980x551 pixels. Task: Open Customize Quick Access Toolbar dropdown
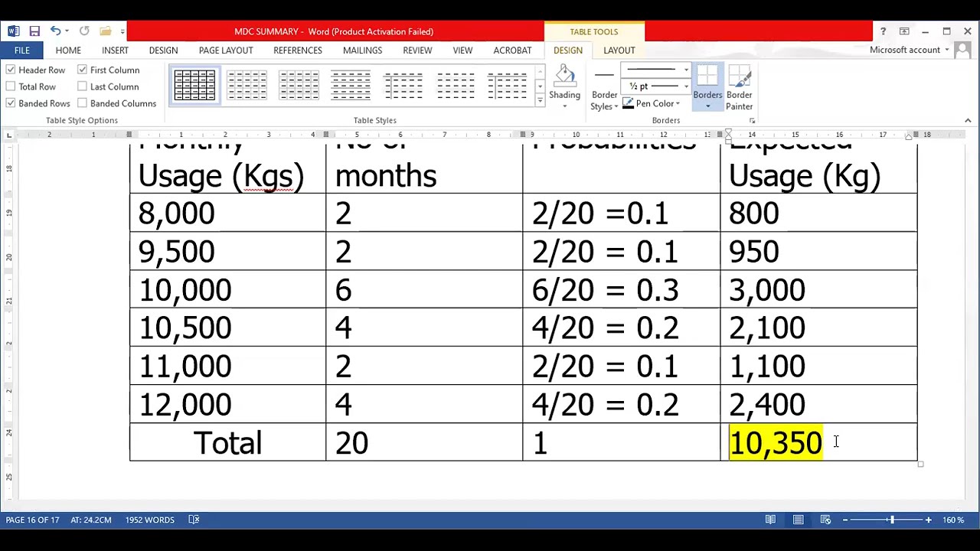122,31
